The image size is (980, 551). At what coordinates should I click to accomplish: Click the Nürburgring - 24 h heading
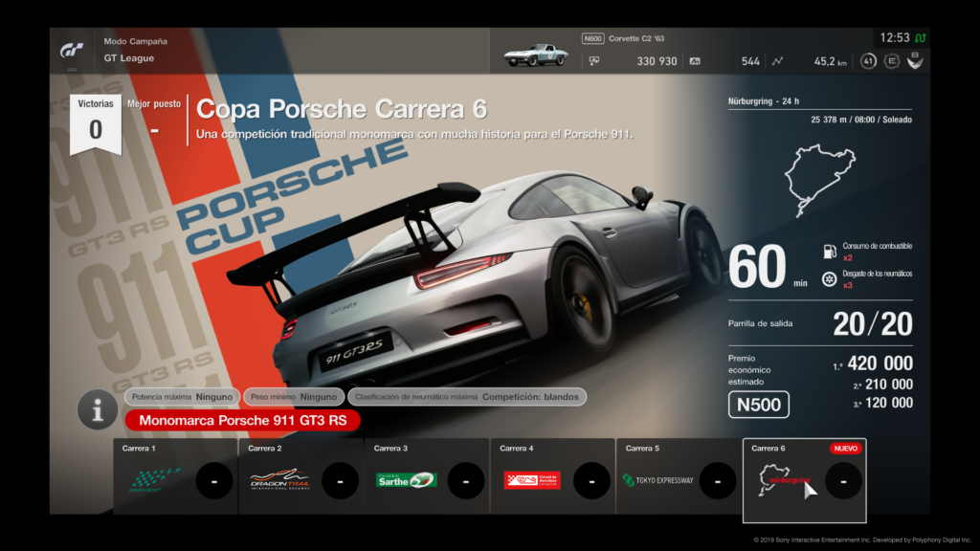[763, 101]
